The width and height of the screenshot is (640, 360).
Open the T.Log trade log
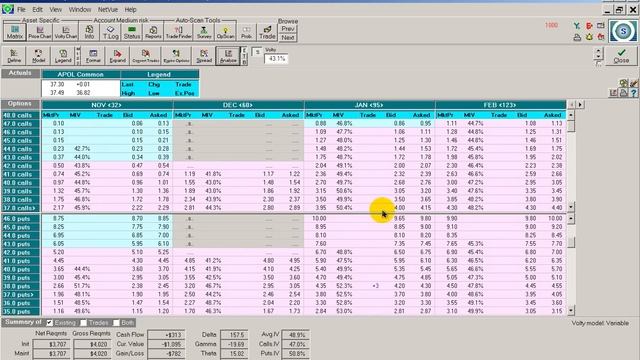[x=111, y=32]
